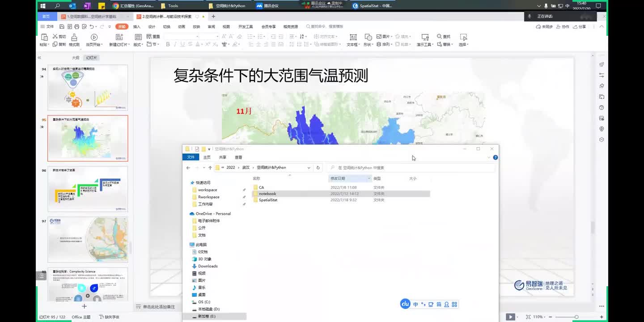The height and width of the screenshot is (322, 644).
Task: Switch side panel to Outline (大纲) view
Action: pyautogui.click(x=76, y=58)
